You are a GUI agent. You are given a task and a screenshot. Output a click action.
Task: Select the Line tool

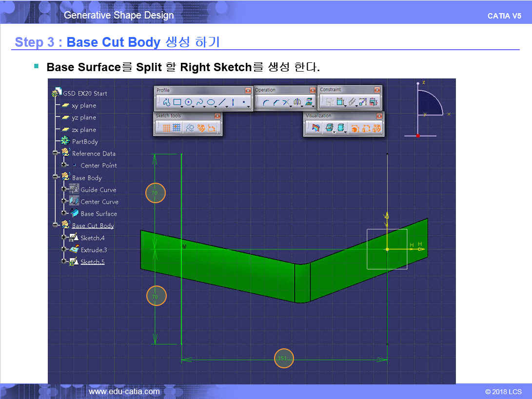(222, 102)
